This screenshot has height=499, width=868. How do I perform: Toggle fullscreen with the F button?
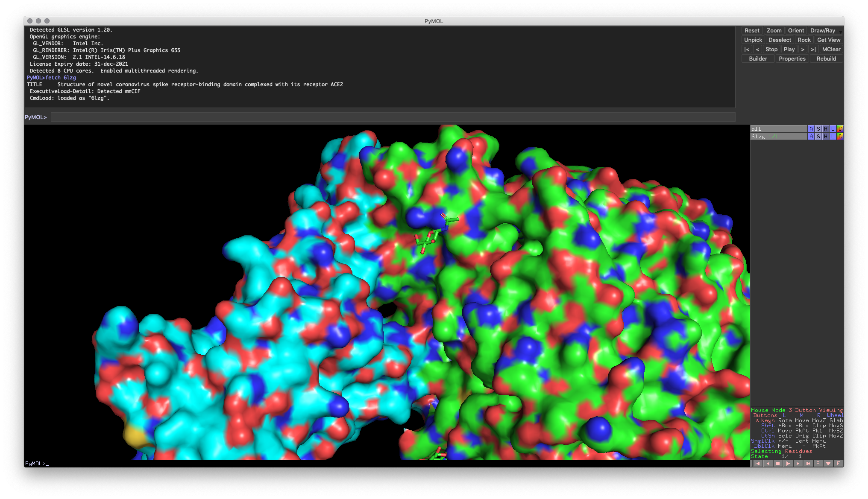click(x=838, y=464)
